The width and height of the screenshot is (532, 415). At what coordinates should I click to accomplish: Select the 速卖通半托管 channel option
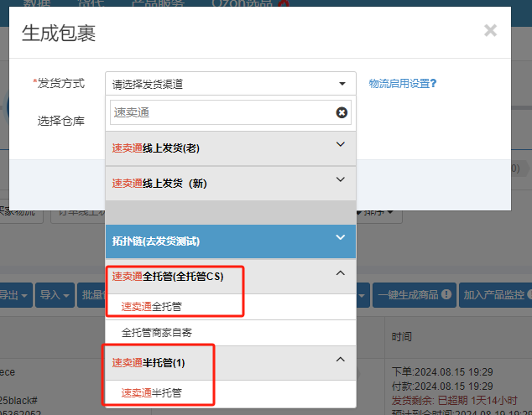231,393
